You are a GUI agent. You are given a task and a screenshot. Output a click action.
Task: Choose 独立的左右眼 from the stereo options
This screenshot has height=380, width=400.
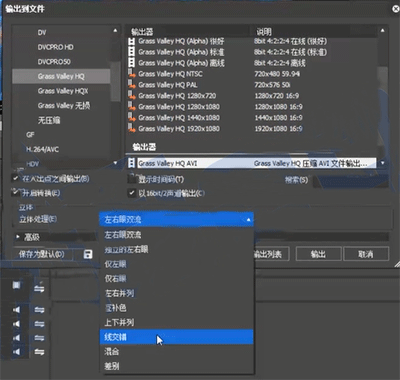177,249
